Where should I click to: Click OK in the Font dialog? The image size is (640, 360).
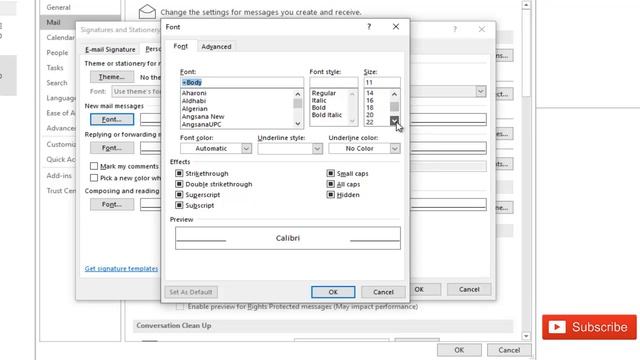[x=333, y=292]
